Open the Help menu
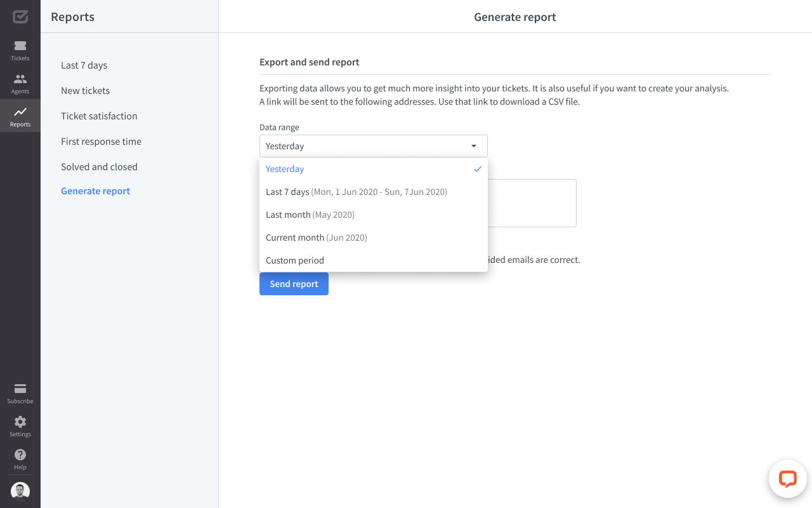Screen dimensions: 812x508 (x=20, y=460)
